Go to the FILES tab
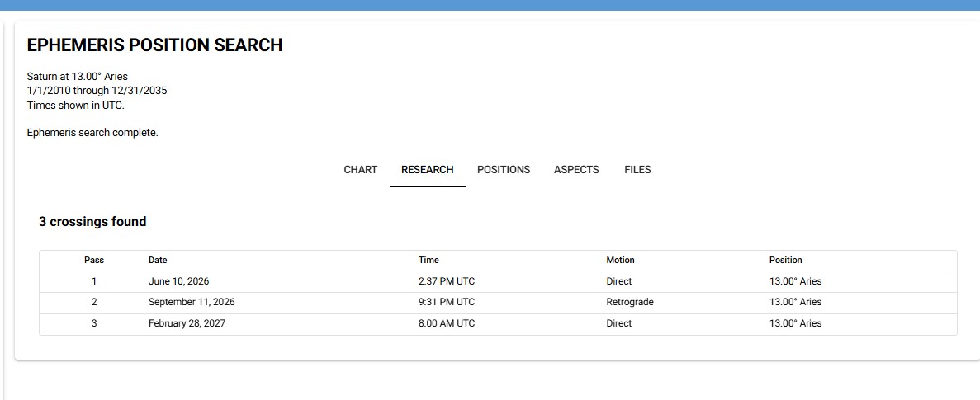Viewport: 980px width, 400px height. click(x=637, y=170)
